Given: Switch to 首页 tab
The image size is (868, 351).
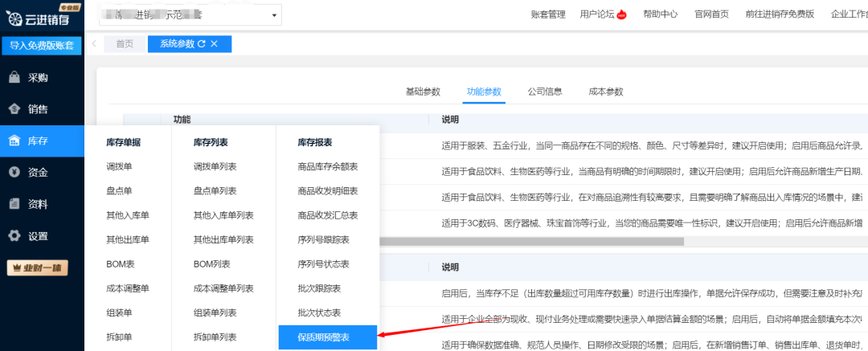Looking at the screenshot, I should (125, 44).
